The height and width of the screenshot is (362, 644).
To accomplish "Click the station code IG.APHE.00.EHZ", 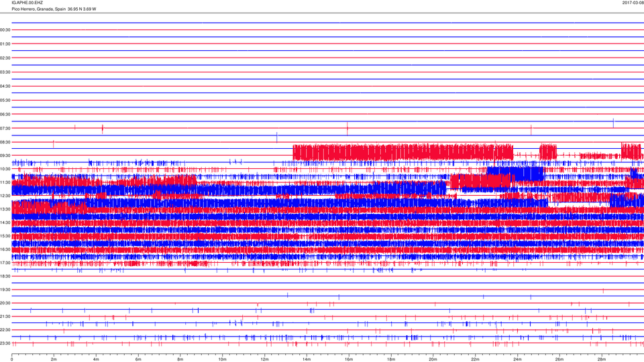I will pos(27,3).
